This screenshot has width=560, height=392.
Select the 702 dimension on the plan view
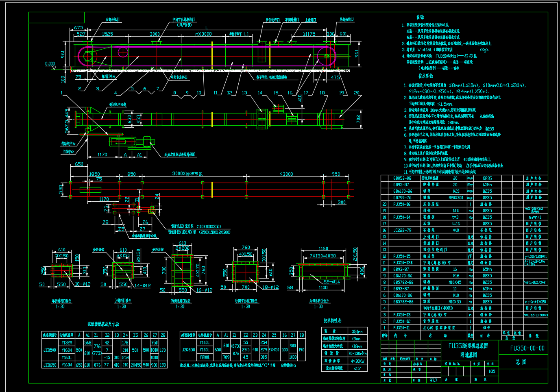[x=358, y=119]
